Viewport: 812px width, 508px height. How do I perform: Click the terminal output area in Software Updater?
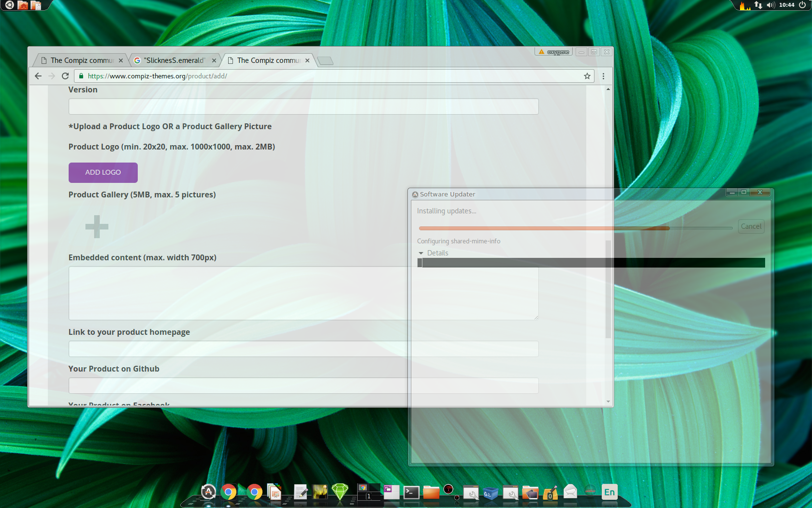(x=591, y=263)
